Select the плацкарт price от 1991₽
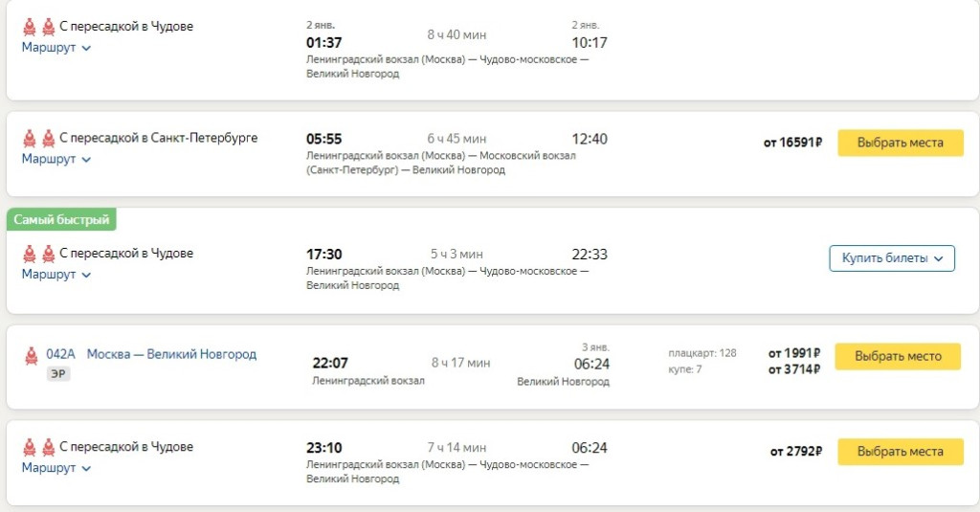The width and height of the screenshot is (980, 512). click(793, 353)
